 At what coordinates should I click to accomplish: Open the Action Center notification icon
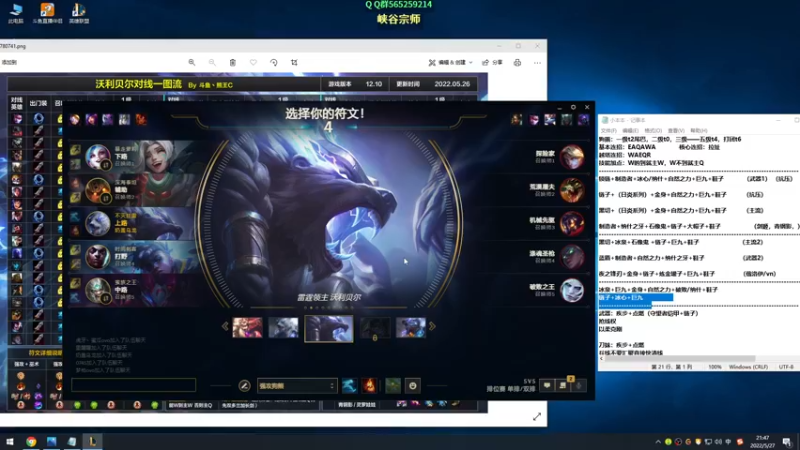point(787,441)
